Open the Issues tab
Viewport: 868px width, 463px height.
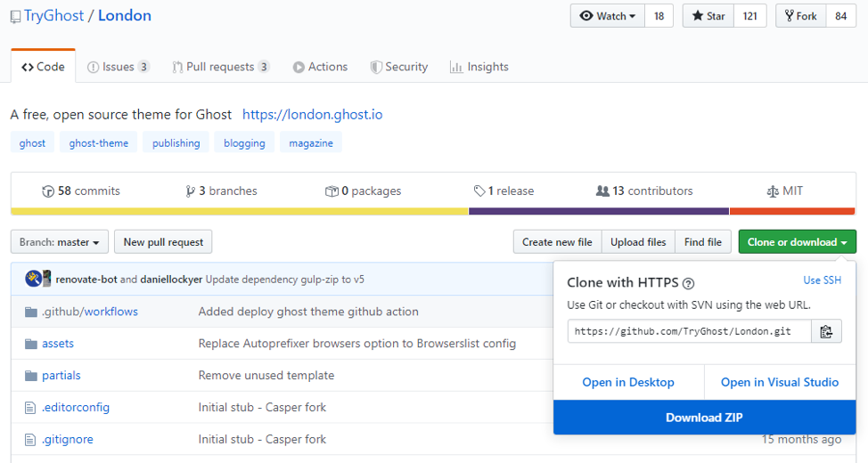[119, 67]
